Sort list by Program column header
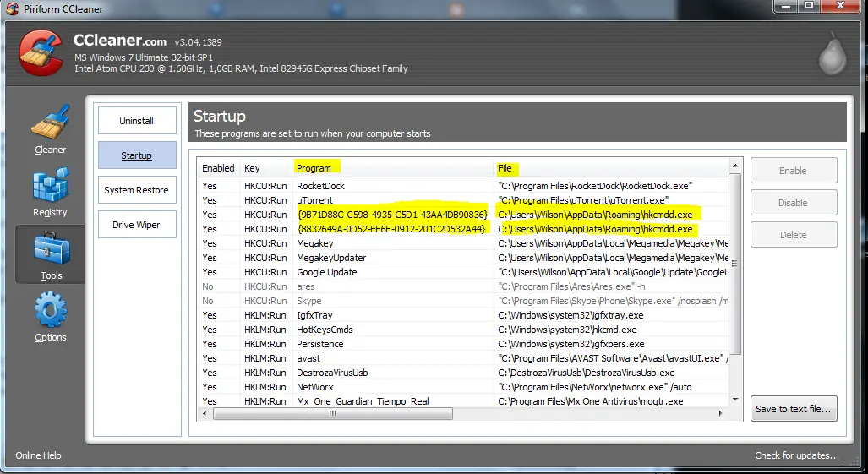Viewport: 868px width, 474px height. (393, 168)
